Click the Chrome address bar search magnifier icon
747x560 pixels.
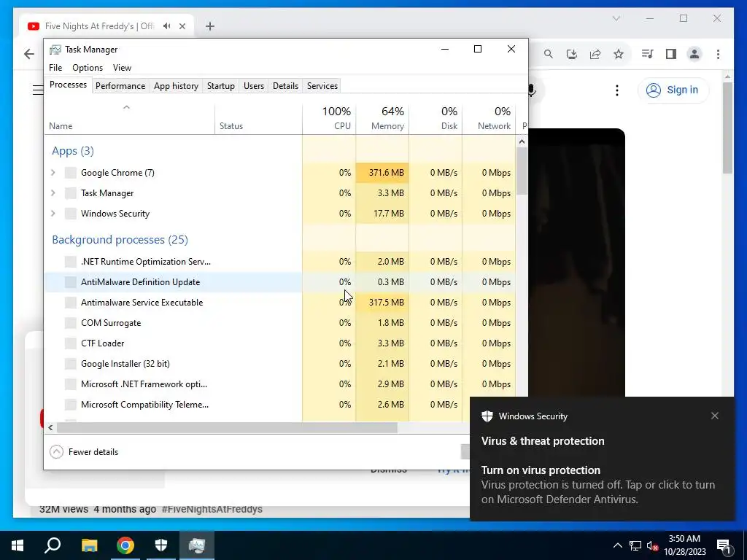click(549, 54)
